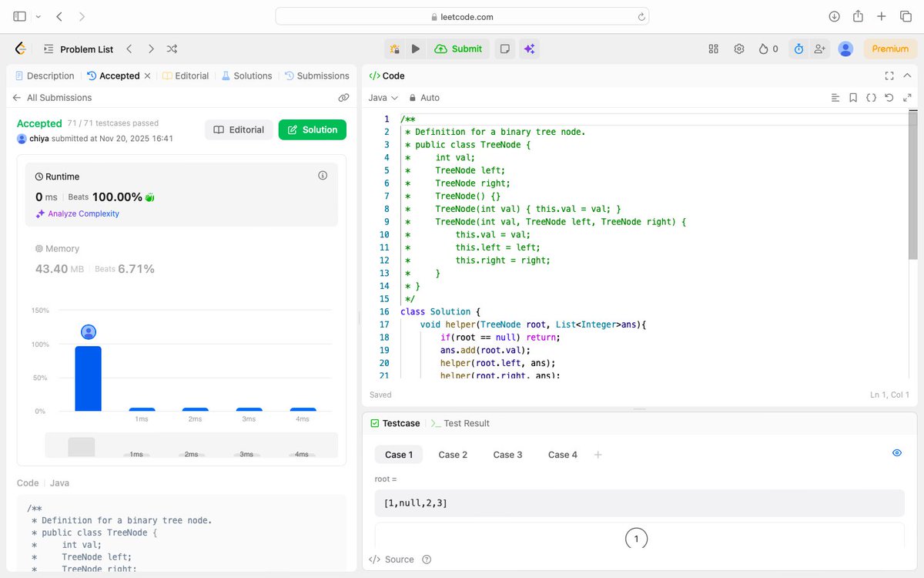The image size is (924, 578).
Task: Click the shuffle problem icon
Action: (172, 48)
